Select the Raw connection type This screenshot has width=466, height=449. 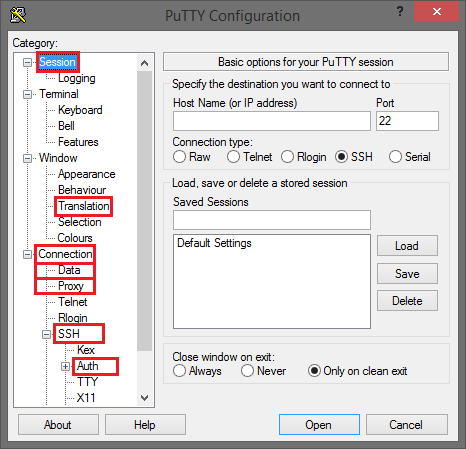click(x=179, y=157)
